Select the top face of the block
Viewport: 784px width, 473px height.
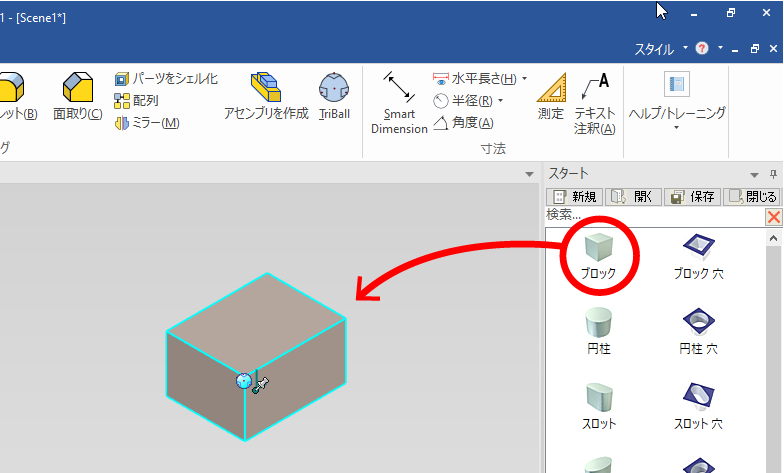(x=256, y=322)
